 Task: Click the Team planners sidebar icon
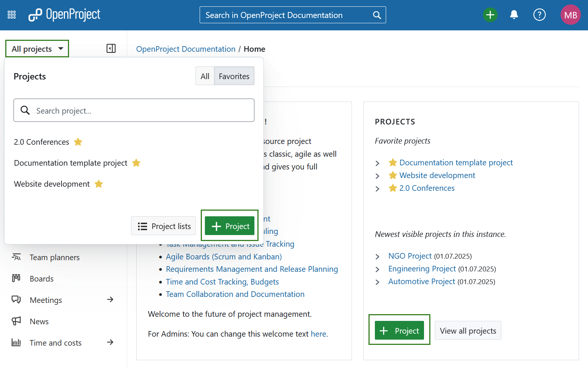pyautogui.click(x=16, y=257)
